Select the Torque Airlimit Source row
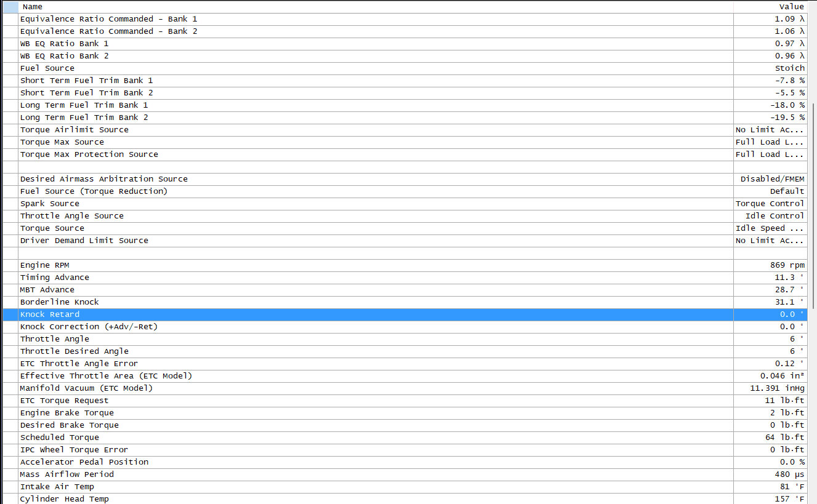817x504 pixels. point(405,130)
